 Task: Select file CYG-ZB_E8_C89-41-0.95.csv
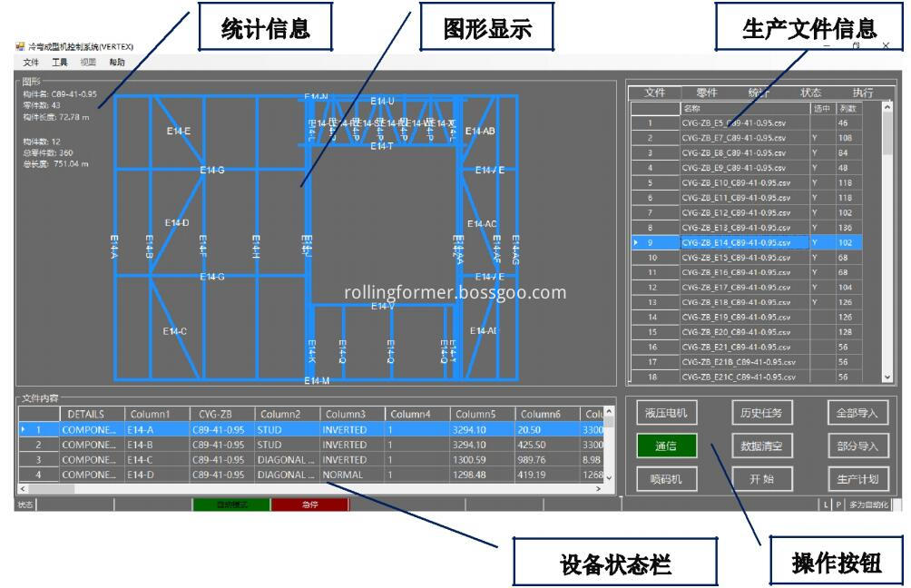point(746,152)
